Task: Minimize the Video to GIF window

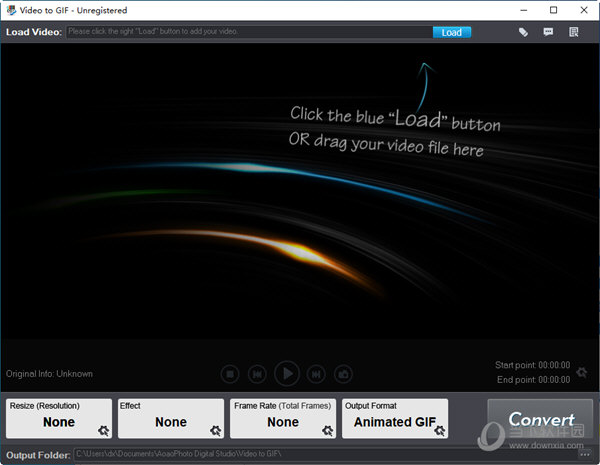Action: (x=524, y=10)
